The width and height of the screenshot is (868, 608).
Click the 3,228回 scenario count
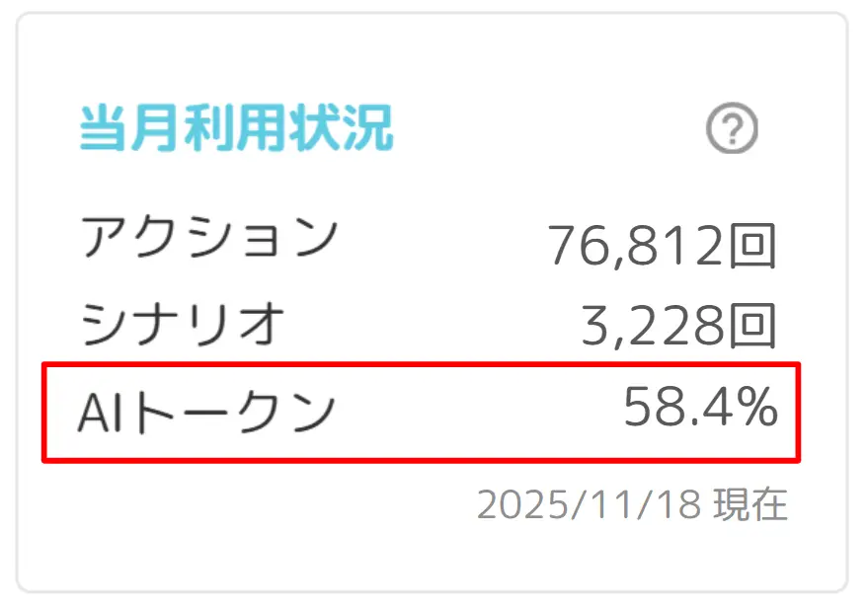678,327
